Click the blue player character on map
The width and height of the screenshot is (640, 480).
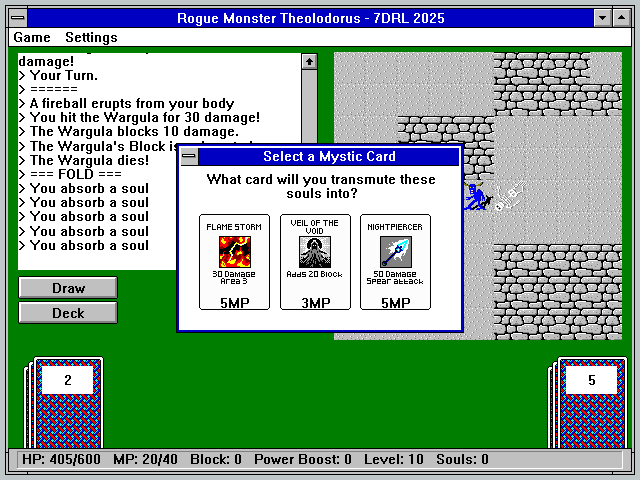click(479, 196)
